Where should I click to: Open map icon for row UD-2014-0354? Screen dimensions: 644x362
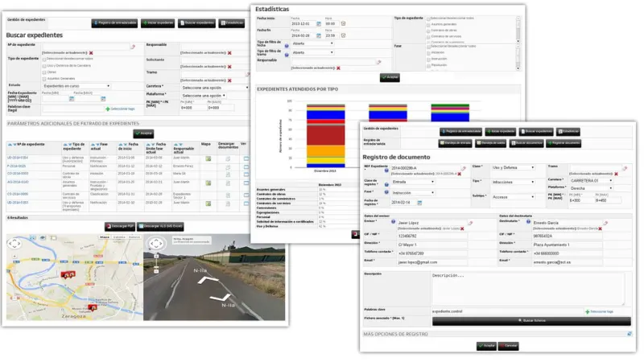pos(208,158)
